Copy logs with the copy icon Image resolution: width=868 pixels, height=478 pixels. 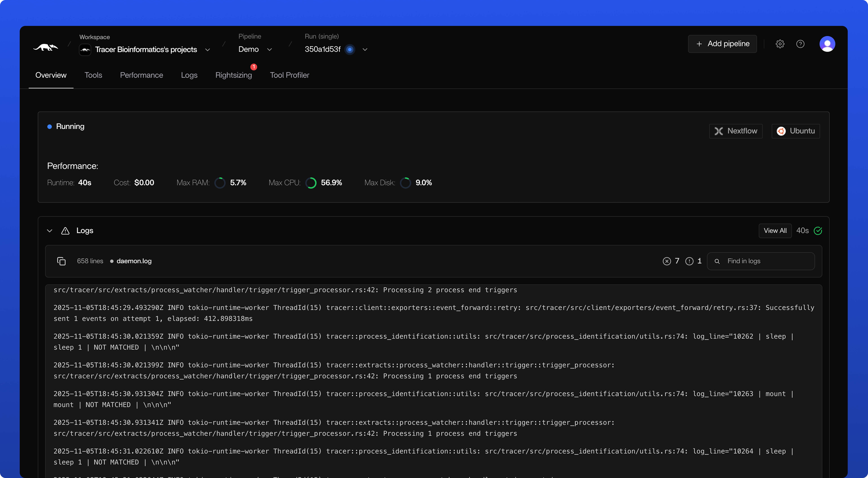tap(61, 261)
